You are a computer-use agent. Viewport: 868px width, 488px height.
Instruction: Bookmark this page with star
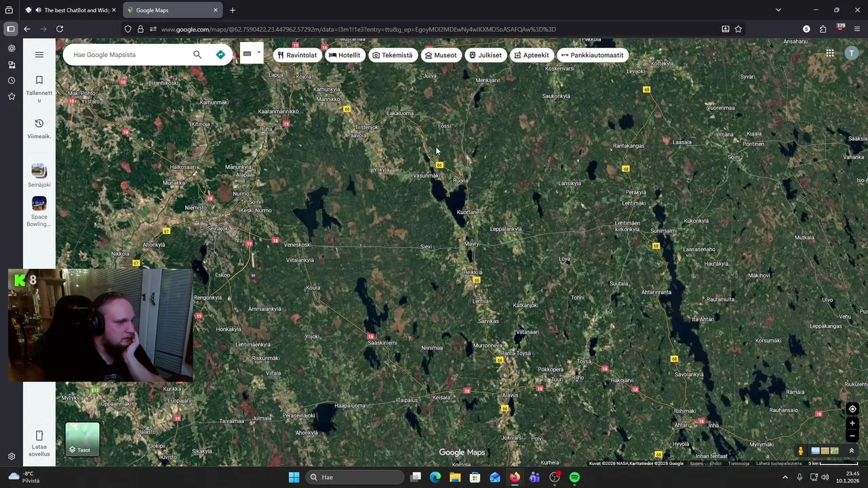[x=738, y=29]
